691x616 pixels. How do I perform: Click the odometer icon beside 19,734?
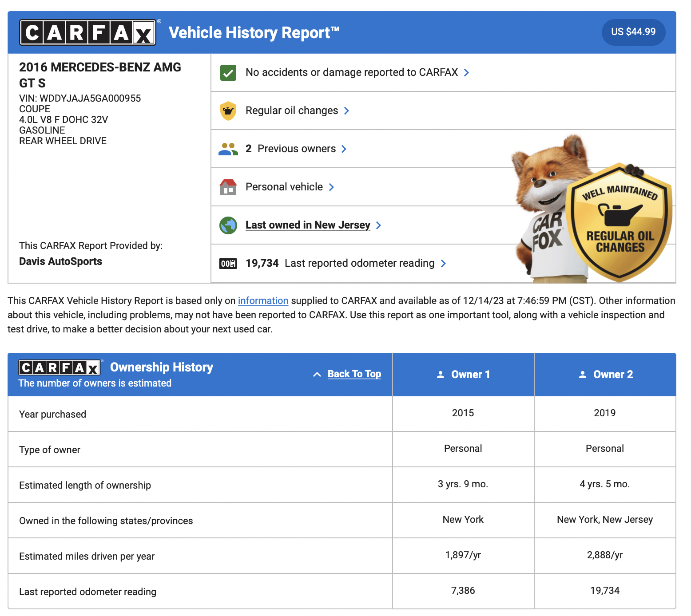click(228, 264)
